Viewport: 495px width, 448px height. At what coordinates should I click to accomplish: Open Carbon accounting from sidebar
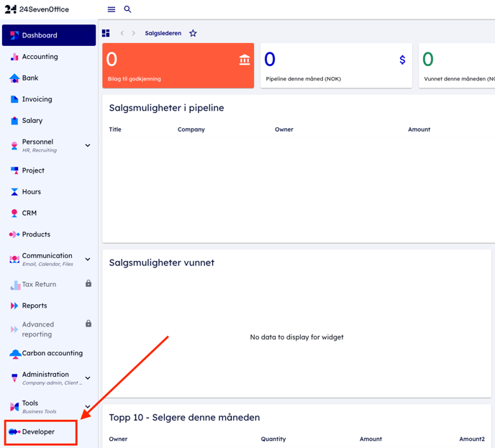[52, 353]
